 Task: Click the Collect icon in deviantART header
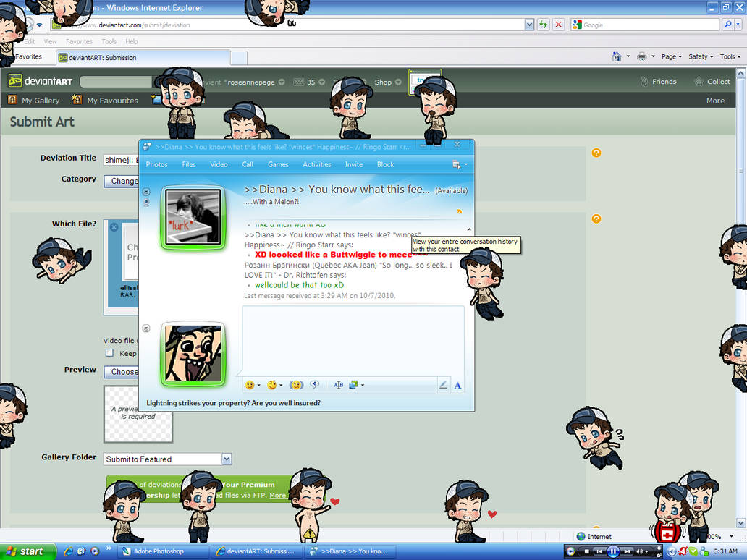[x=699, y=82]
